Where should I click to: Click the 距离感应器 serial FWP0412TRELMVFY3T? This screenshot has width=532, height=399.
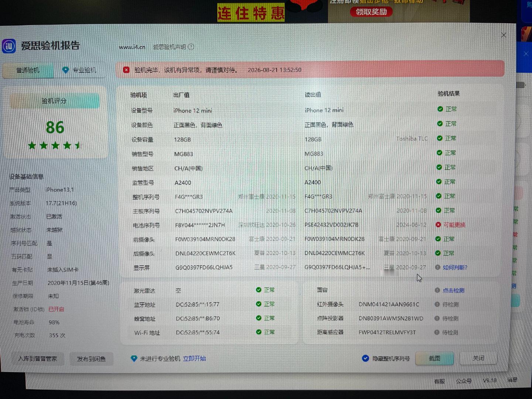coord(387,332)
